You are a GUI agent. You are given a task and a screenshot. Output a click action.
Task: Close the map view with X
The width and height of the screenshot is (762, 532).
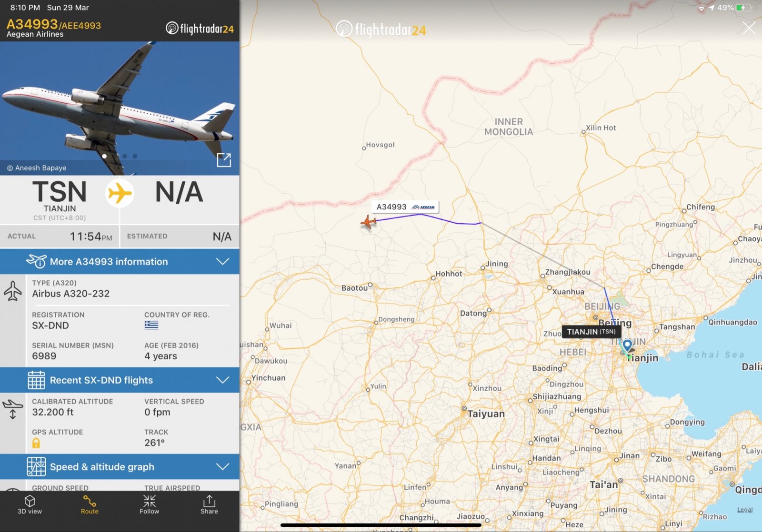point(749,28)
